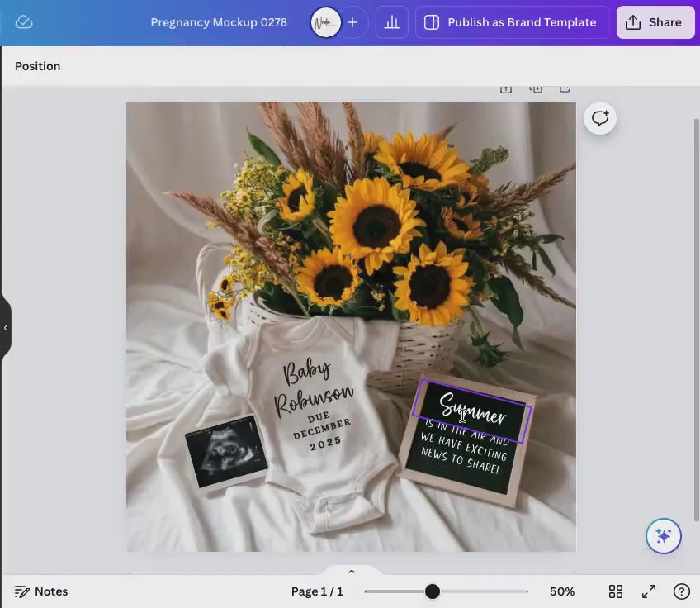700x608 pixels.
Task: Click the Pregnancy Mockup 0278 title
Action: pos(219,22)
